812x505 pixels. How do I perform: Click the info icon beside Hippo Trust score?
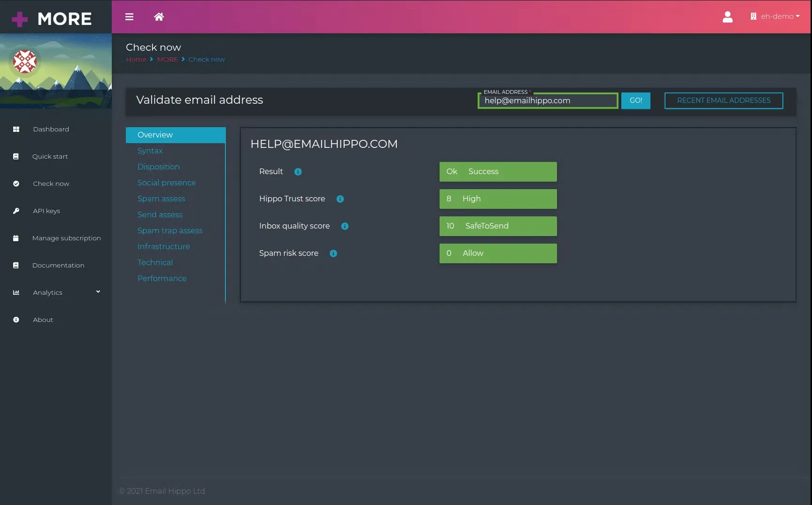click(x=340, y=199)
